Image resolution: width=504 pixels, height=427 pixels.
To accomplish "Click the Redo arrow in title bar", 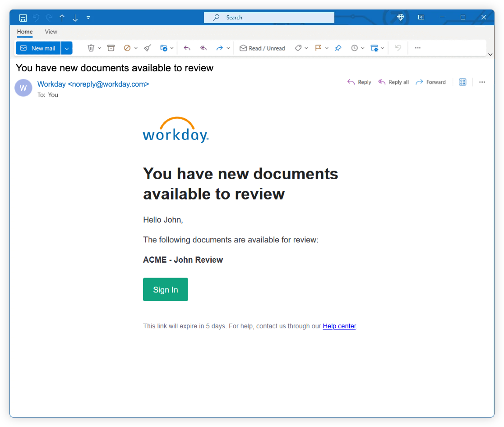I will (x=49, y=18).
